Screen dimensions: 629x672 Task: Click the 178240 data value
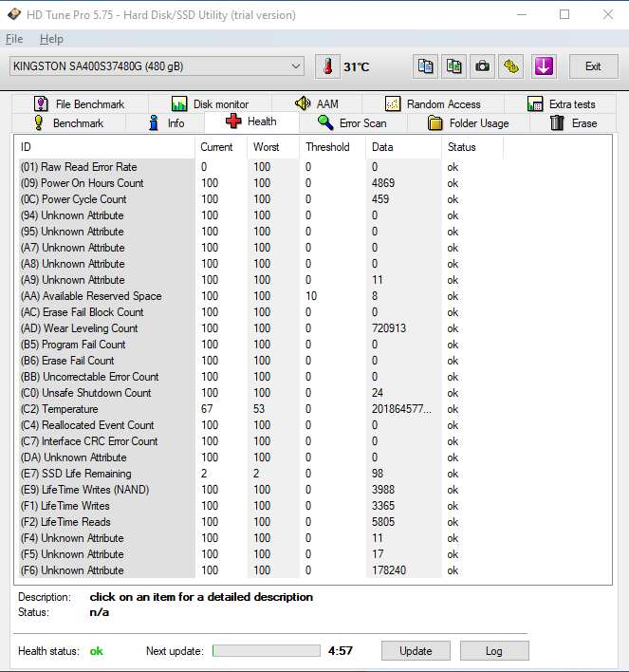(x=389, y=570)
